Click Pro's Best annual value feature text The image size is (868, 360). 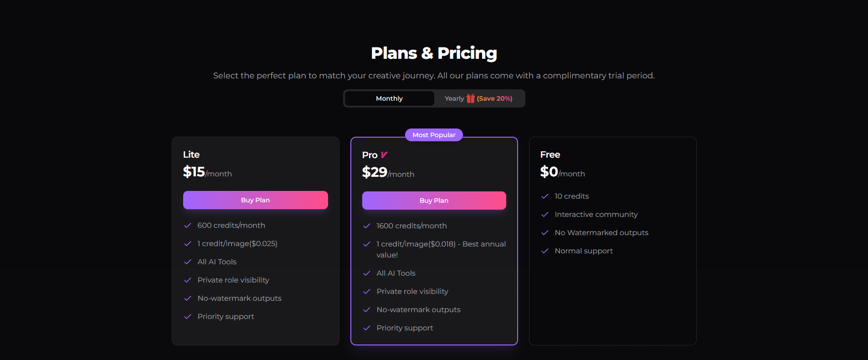click(441, 249)
